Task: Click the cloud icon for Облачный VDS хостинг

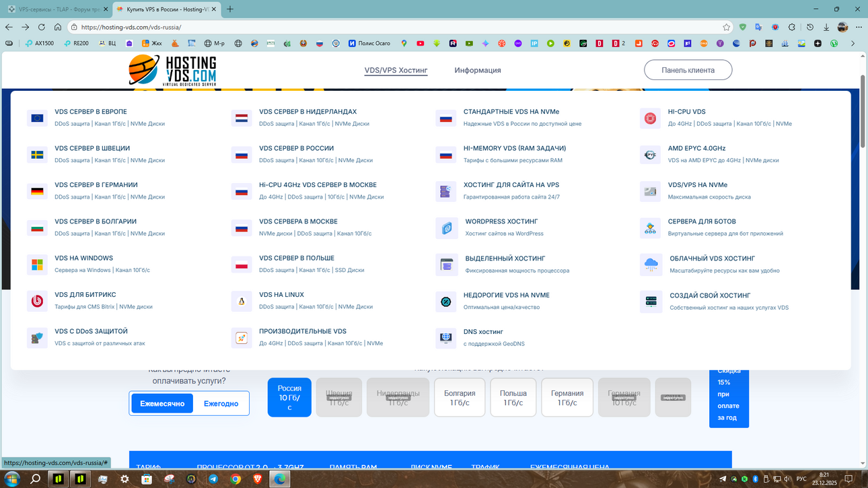Action: click(651, 265)
